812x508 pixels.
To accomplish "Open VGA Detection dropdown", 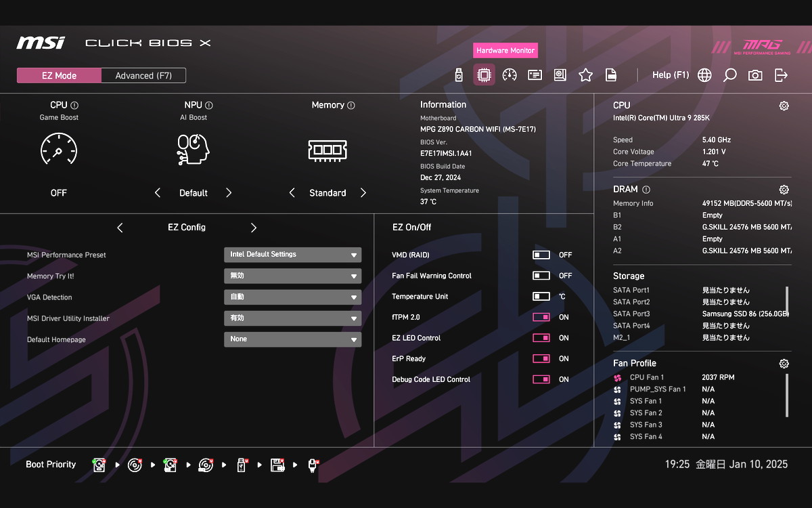I will pyautogui.click(x=293, y=297).
